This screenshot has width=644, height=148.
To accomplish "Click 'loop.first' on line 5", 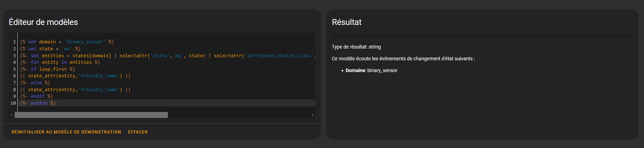I will click(x=53, y=69).
